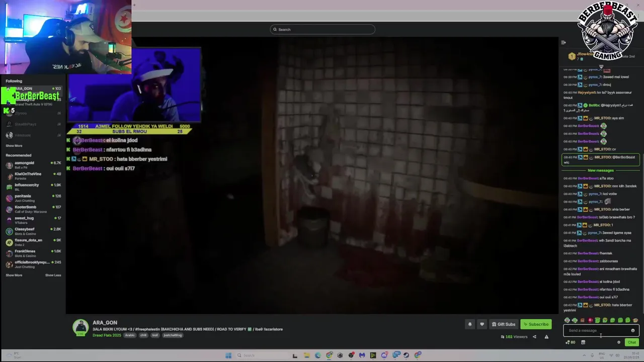Screen dimensions: 644x362
Task: Click the green Chat send button
Action: click(632, 342)
